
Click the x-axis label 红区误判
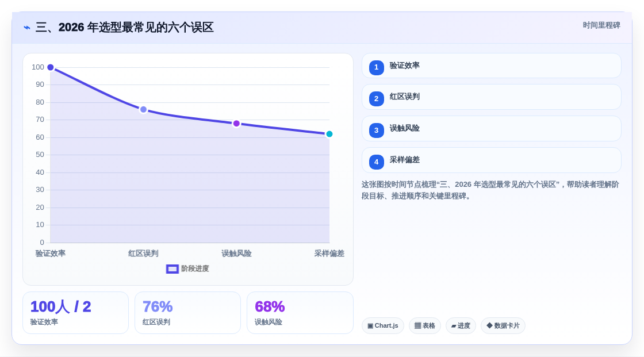[x=143, y=254]
